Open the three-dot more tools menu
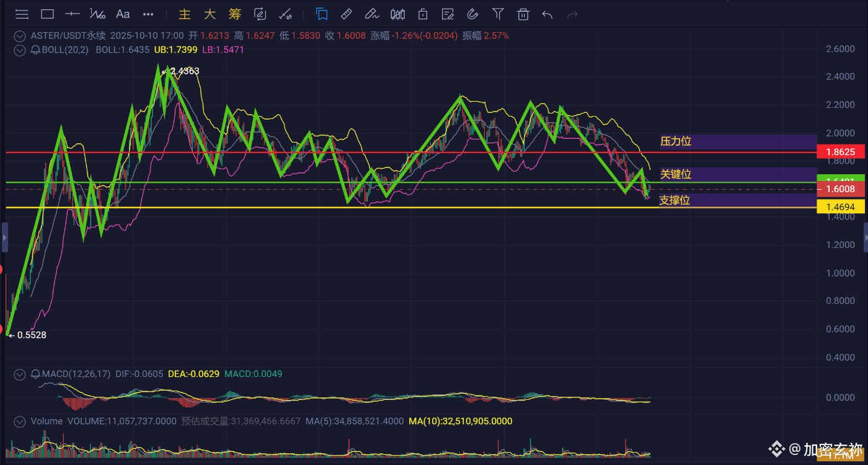This screenshot has width=868, height=465. pyautogui.click(x=148, y=14)
